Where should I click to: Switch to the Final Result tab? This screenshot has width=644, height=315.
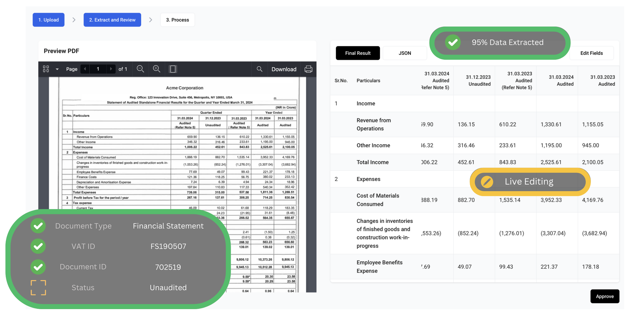point(358,53)
